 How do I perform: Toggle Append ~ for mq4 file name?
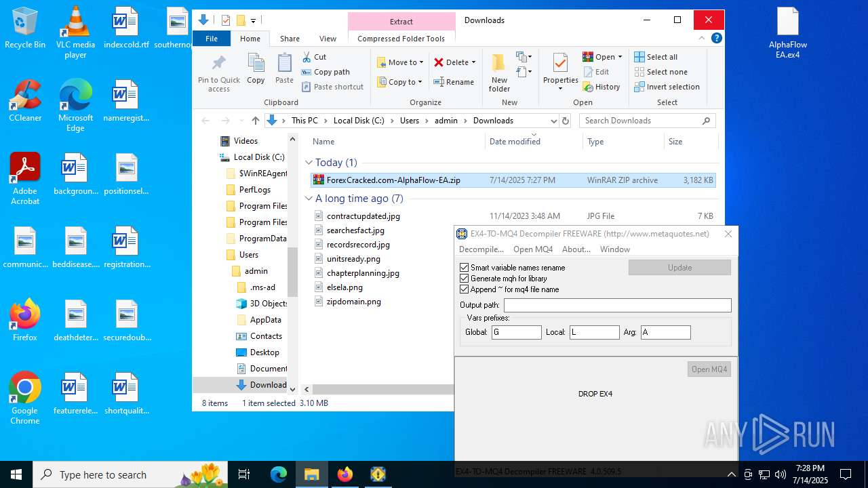(x=465, y=289)
